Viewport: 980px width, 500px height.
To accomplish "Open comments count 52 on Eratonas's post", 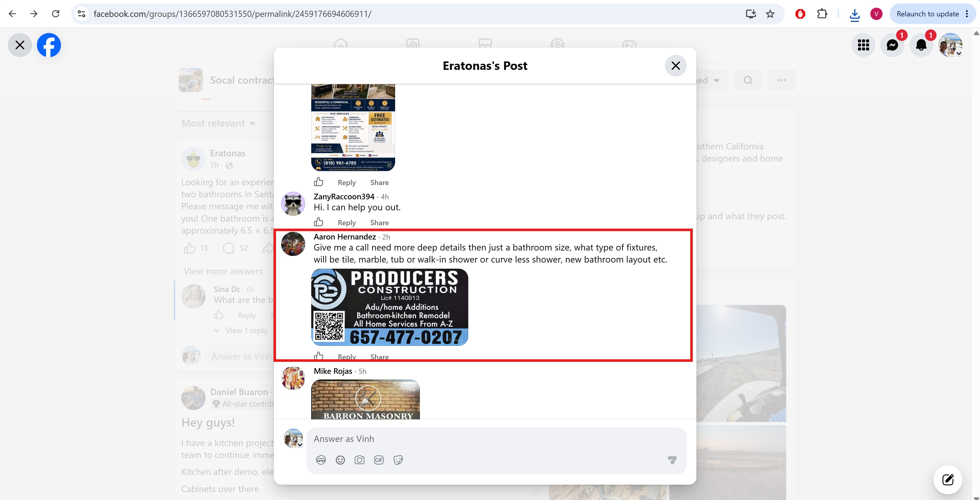I will pos(236,248).
